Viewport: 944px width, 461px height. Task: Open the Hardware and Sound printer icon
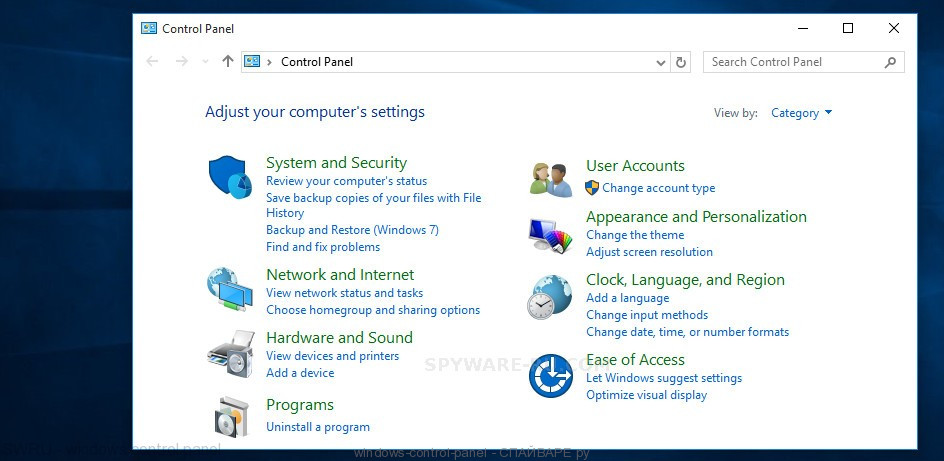(231, 354)
